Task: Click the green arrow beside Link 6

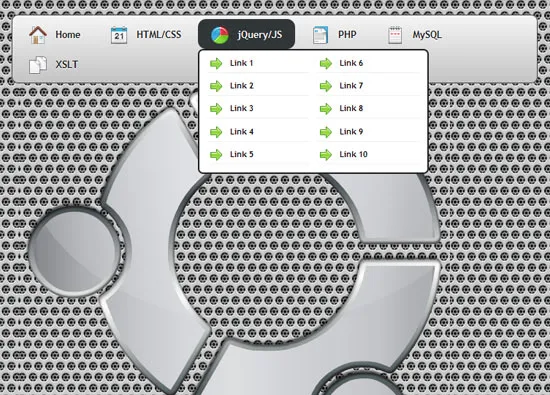Action: [x=326, y=63]
